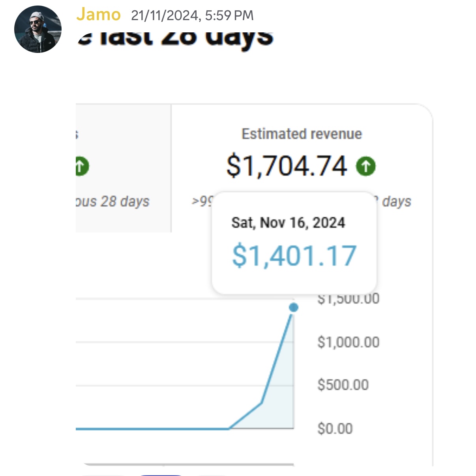Click the $1,704.74 revenue total
This screenshot has height=476, width=476.
tap(287, 166)
